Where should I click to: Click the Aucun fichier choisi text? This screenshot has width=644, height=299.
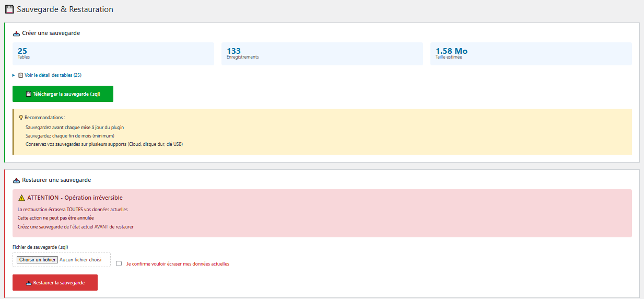[x=80, y=259]
